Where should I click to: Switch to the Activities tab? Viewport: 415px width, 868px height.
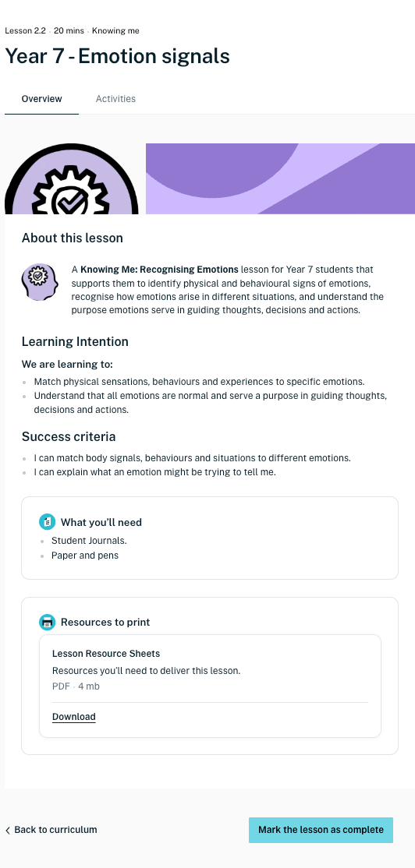click(115, 99)
